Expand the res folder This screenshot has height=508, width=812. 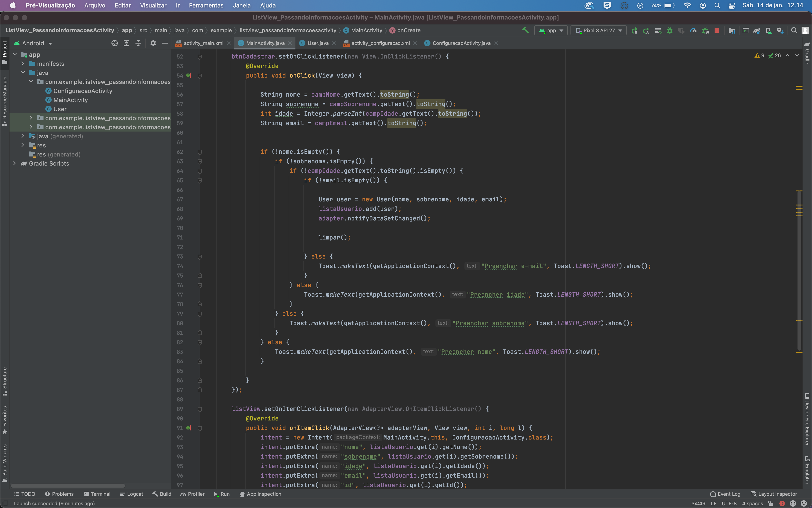click(x=22, y=145)
